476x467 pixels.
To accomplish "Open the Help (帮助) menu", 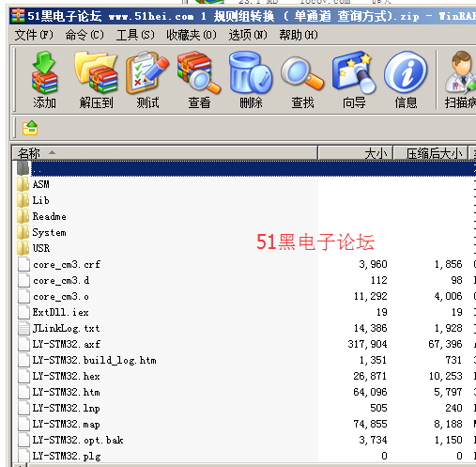I will coord(299,35).
